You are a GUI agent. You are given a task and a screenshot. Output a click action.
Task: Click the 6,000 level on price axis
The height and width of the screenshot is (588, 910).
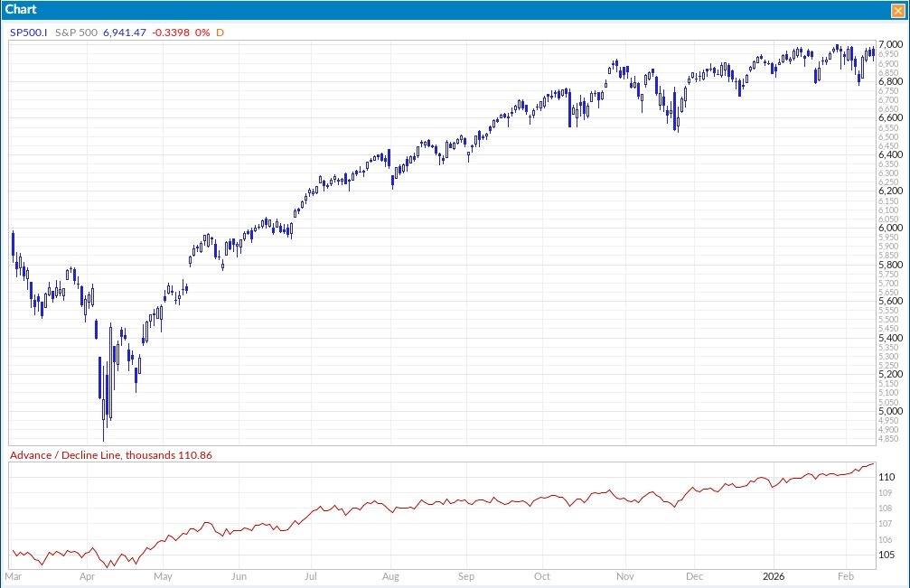[890, 228]
